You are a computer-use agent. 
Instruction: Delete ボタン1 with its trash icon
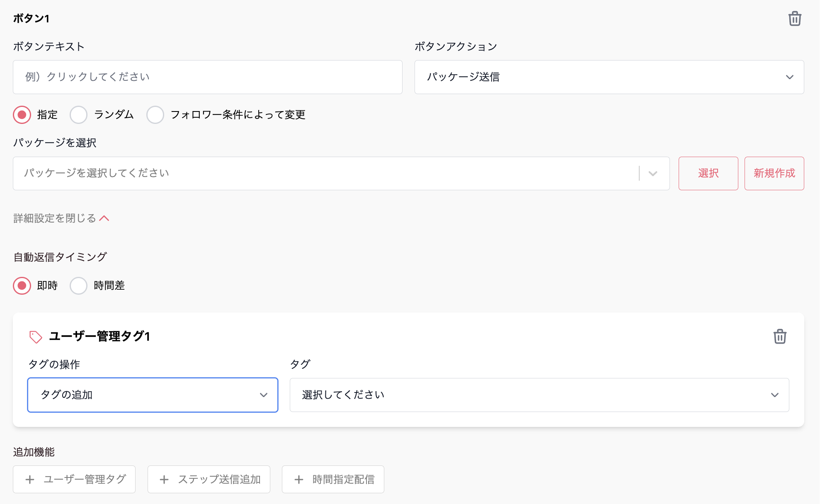point(795,19)
